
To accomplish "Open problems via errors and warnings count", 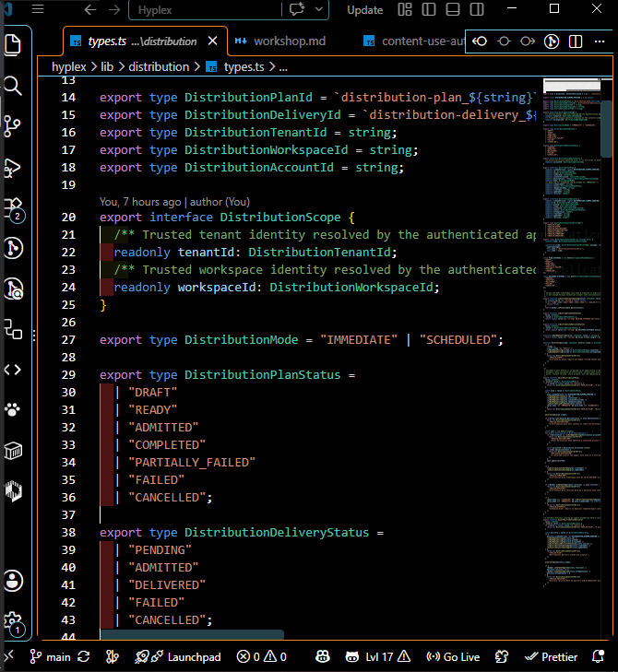I will (x=262, y=656).
